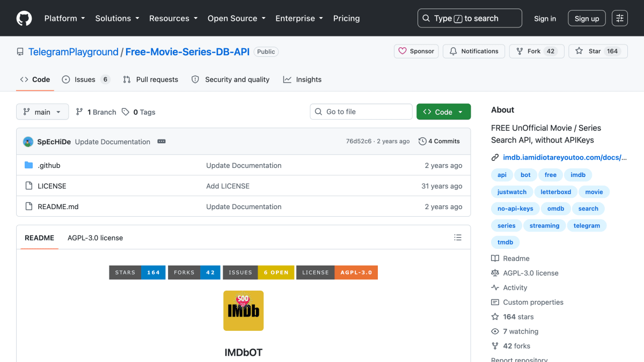
Task: Open the README.md file
Action: tap(58, 206)
